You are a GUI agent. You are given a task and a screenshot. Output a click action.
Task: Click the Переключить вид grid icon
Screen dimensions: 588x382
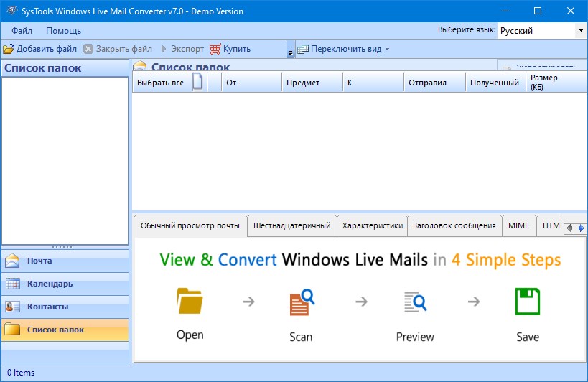click(303, 49)
